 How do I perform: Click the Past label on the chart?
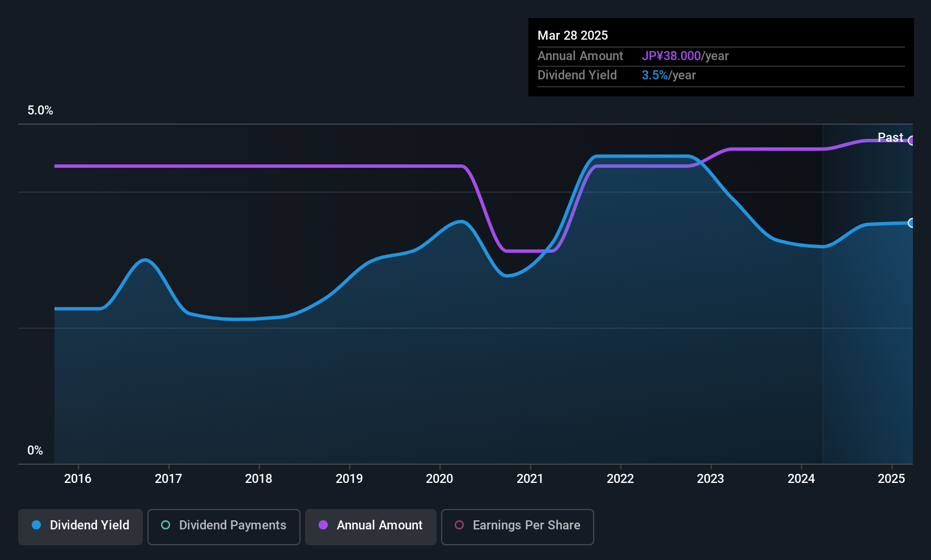pos(890,137)
